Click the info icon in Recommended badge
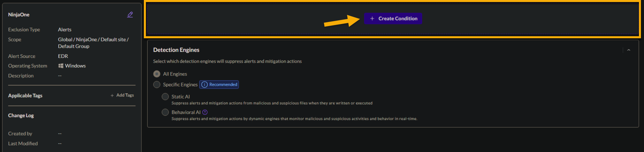 click(x=204, y=85)
